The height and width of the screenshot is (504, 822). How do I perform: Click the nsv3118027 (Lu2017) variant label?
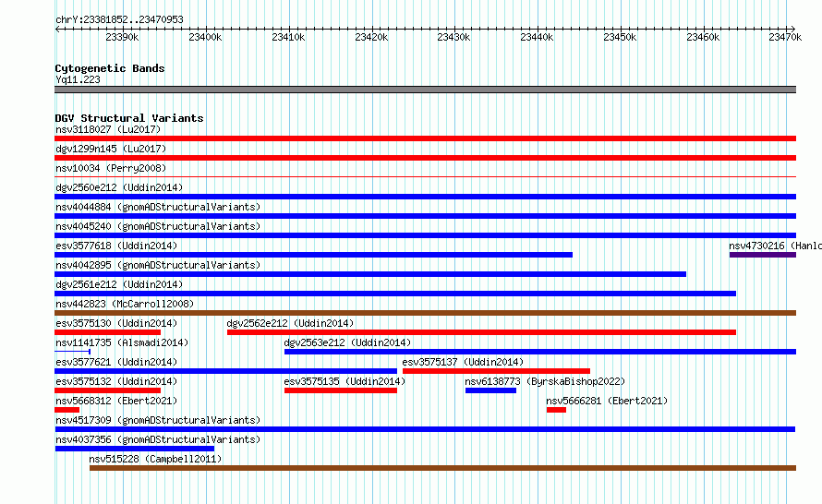[108, 129]
